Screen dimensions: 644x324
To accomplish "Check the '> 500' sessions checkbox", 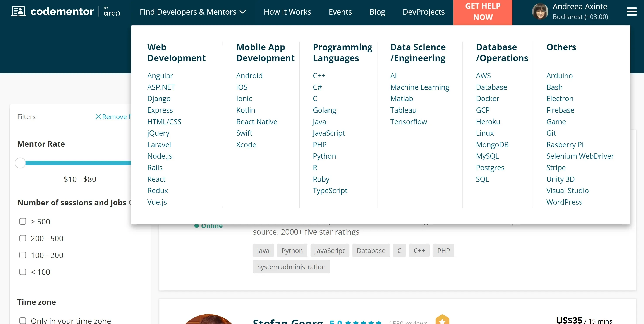I will tap(22, 221).
